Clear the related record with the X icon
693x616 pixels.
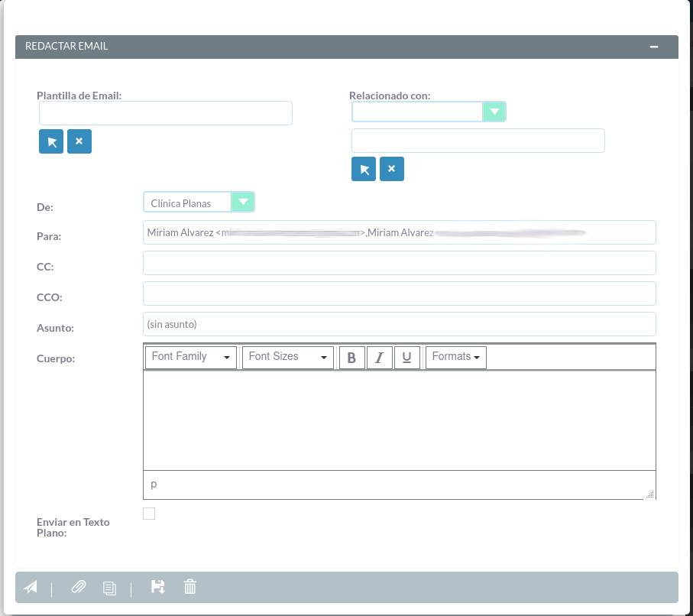pyautogui.click(x=391, y=168)
